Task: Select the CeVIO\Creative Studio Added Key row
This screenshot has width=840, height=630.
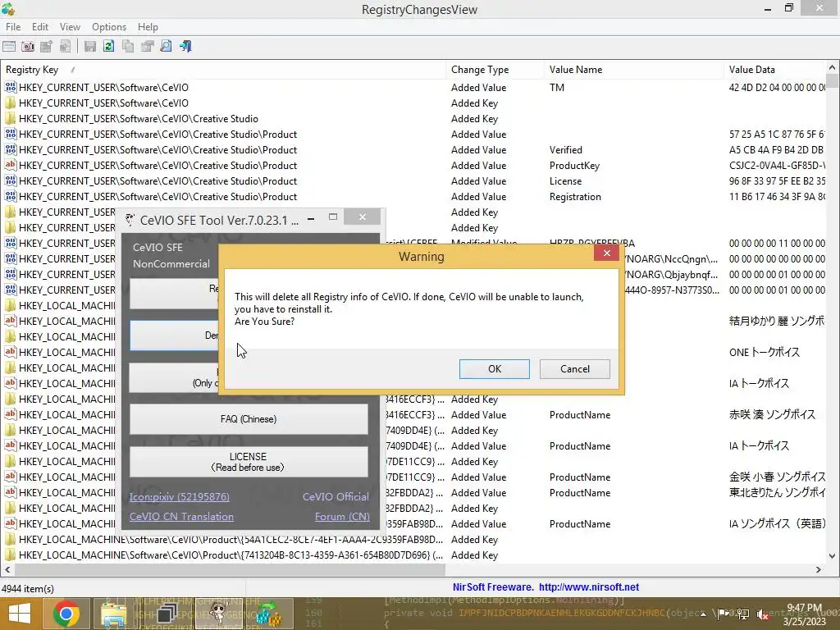Action: [x=413, y=118]
